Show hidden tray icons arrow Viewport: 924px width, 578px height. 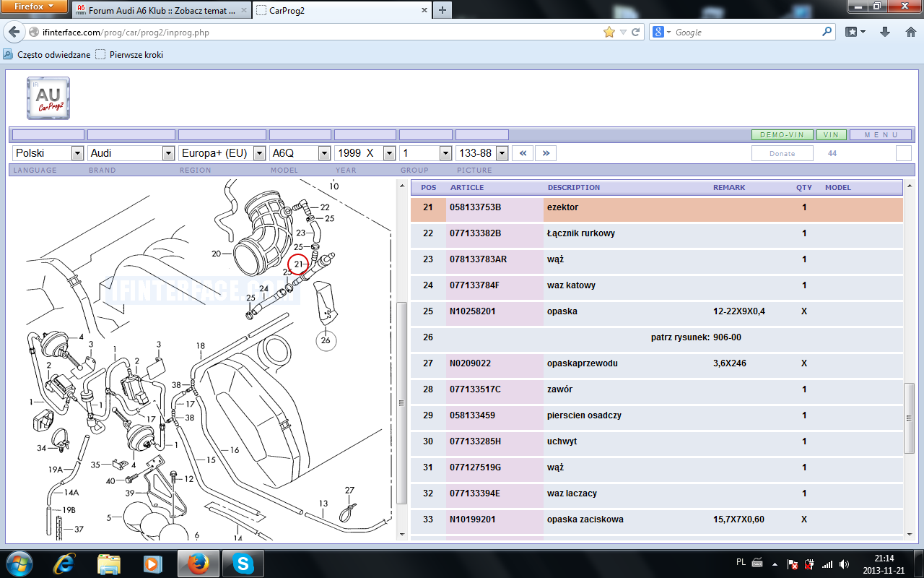[x=775, y=564]
